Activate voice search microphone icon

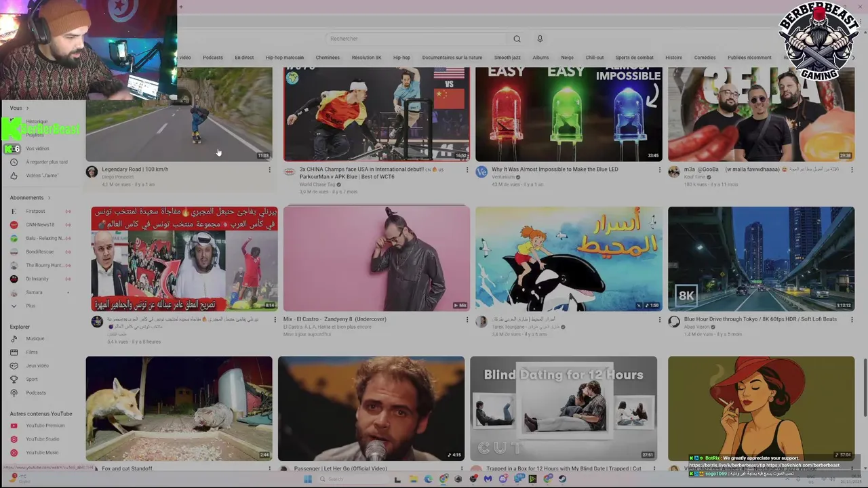540,39
